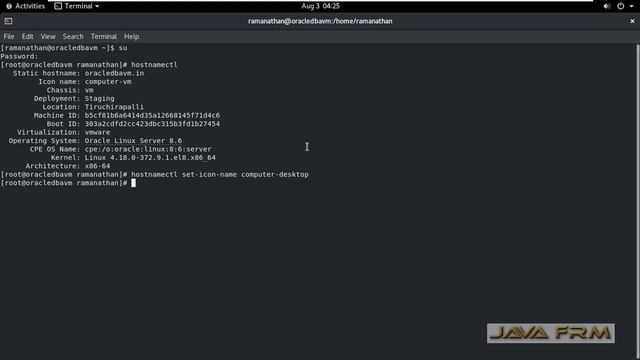Open the Activities overview

click(25, 6)
